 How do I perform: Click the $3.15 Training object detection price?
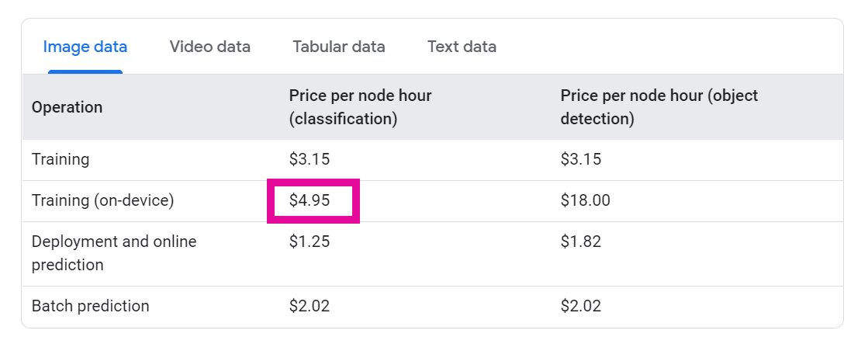point(581,159)
